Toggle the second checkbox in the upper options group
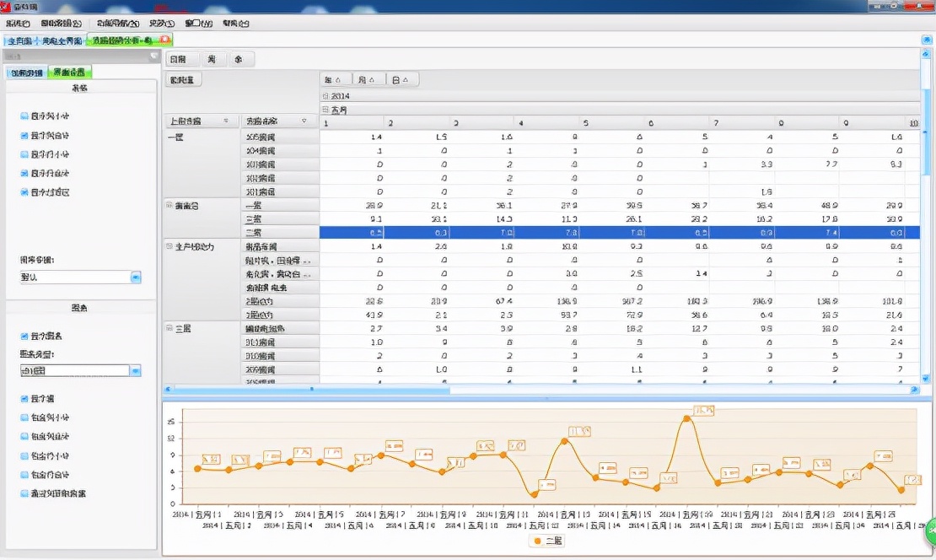This screenshot has width=936, height=560. 24,136
